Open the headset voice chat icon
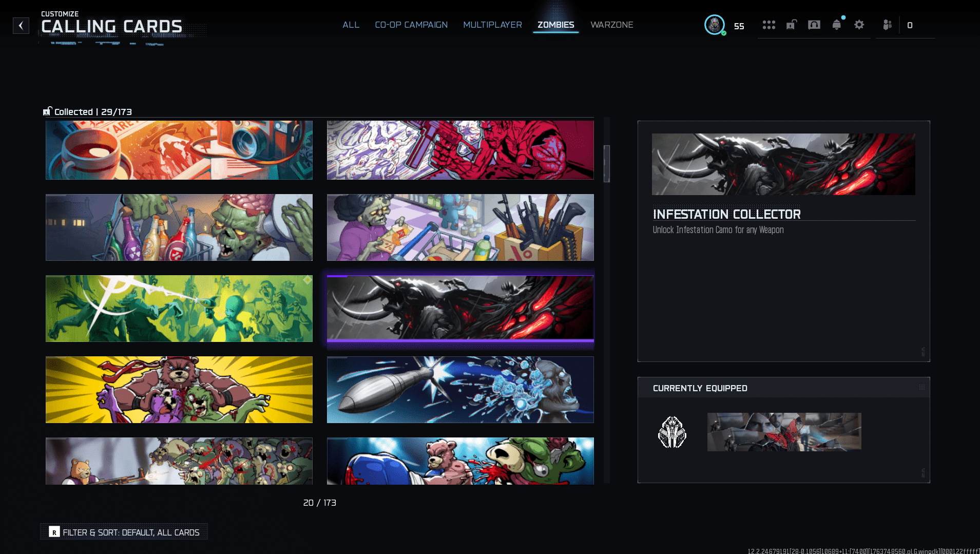The image size is (980, 554). (814, 25)
